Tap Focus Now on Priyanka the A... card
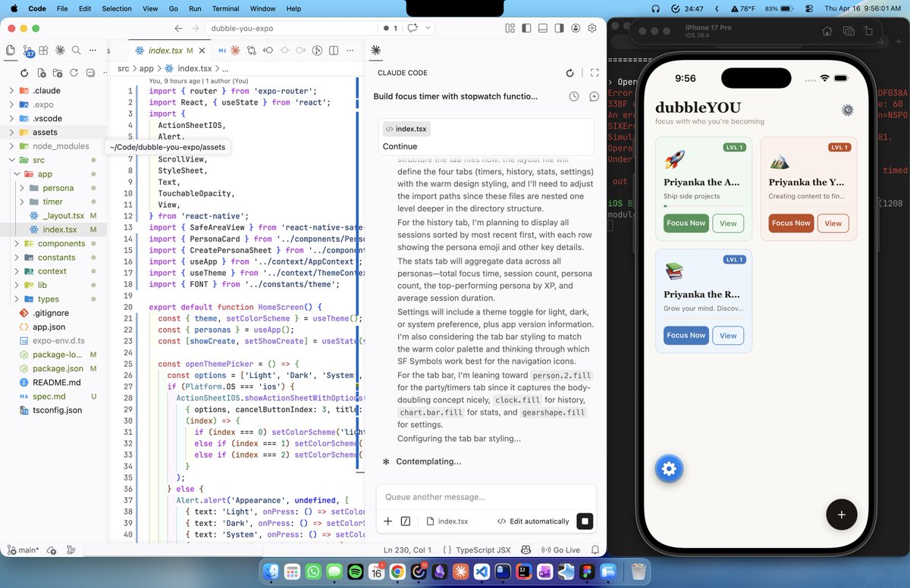 pos(686,223)
